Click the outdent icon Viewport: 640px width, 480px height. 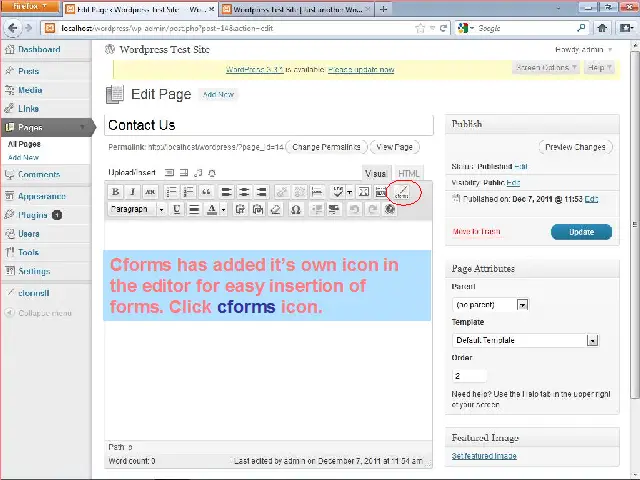click(x=316, y=209)
